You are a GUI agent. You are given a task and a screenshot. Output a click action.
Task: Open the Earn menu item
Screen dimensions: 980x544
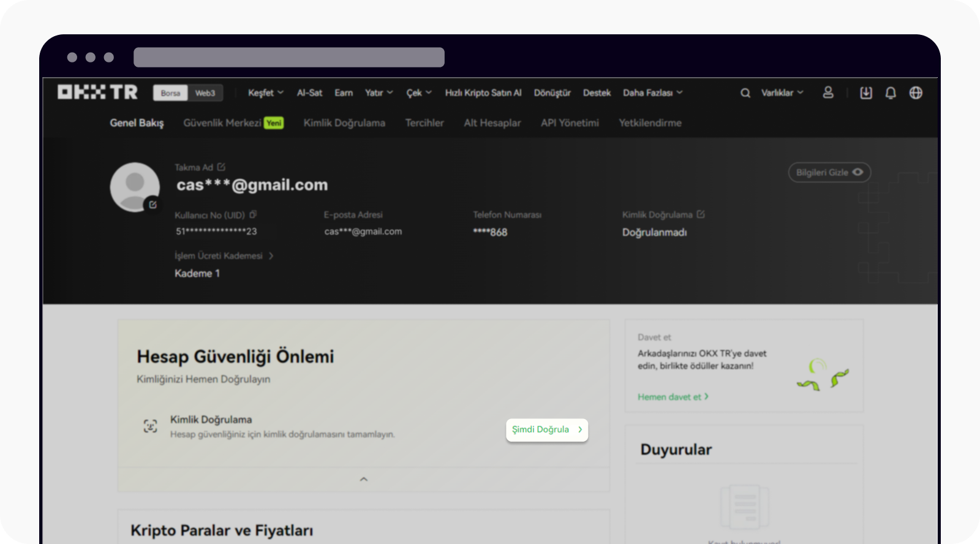pyautogui.click(x=344, y=93)
